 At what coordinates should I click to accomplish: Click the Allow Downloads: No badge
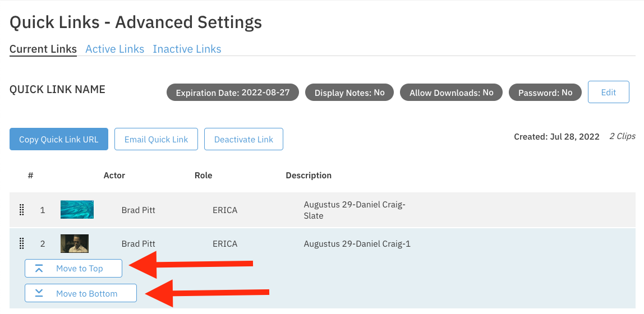pyautogui.click(x=451, y=93)
